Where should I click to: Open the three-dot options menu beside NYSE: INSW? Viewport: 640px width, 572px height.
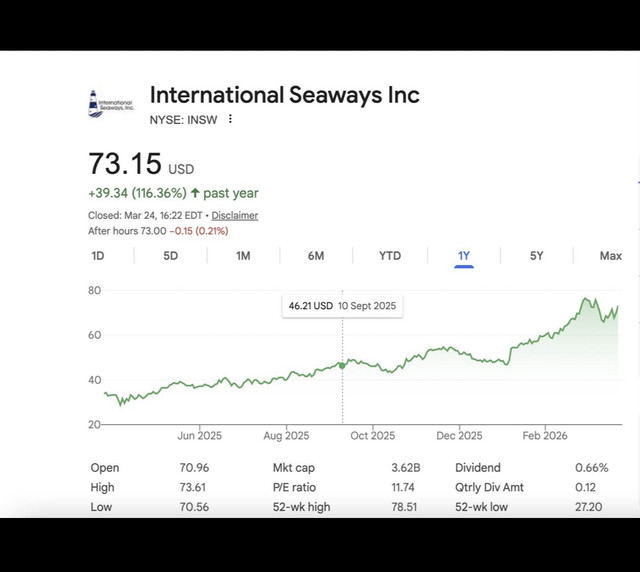(x=230, y=119)
